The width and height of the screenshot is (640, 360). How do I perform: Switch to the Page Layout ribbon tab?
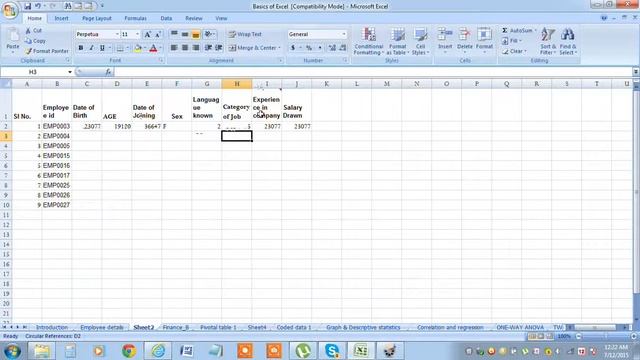[97, 18]
